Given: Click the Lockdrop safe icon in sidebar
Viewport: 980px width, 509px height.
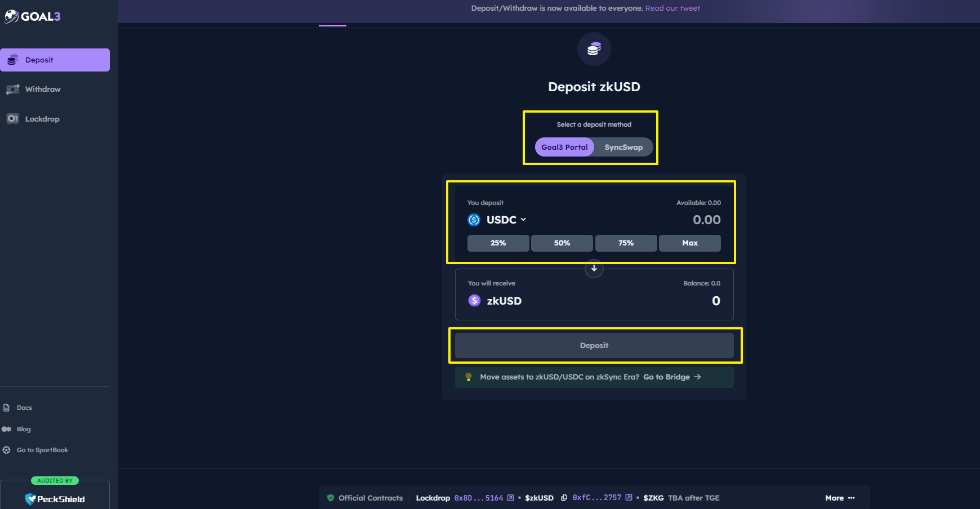Looking at the screenshot, I should [x=12, y=119].
